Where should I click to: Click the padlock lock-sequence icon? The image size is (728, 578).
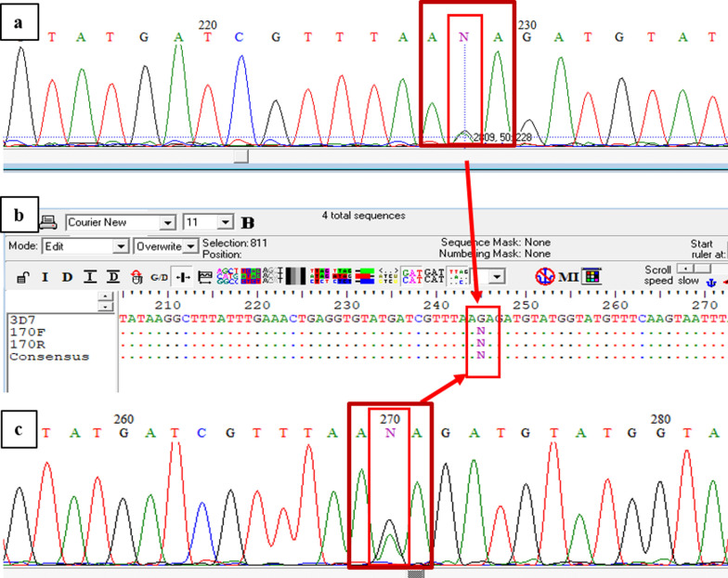(21, 277)
